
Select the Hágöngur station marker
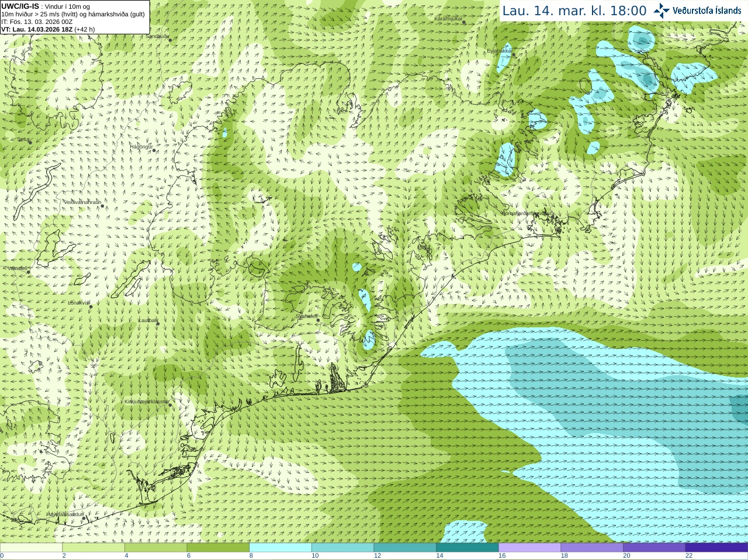tap(154, 150)
